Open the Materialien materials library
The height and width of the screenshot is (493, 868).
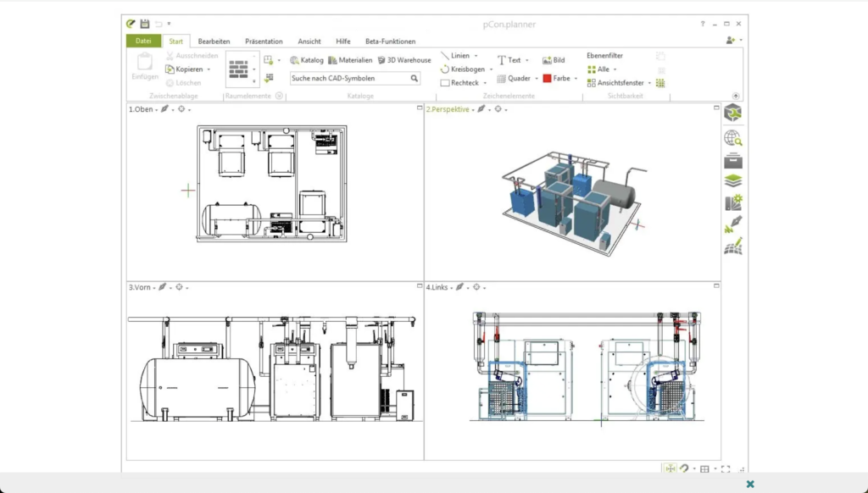(x=350, y=60)
